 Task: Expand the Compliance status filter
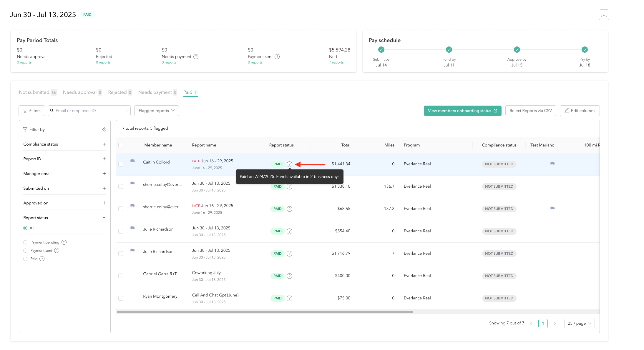click(x=104, y=144)
